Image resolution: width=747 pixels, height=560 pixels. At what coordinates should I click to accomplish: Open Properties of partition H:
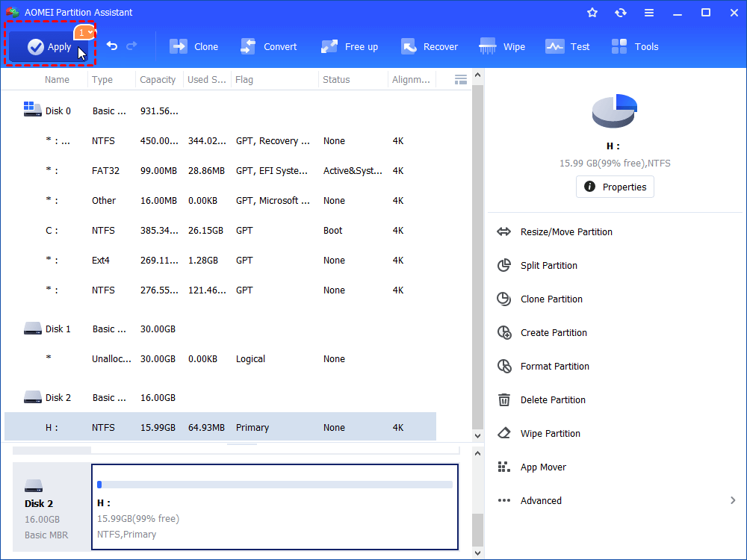pyautogui.click(x=615, y=187)
